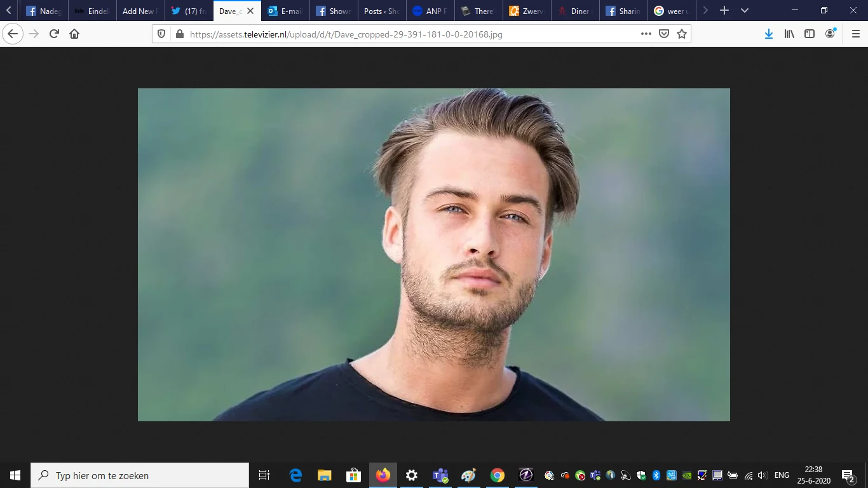Show site information via the padlock icon

pyautogui.click(x=179, y=34)
